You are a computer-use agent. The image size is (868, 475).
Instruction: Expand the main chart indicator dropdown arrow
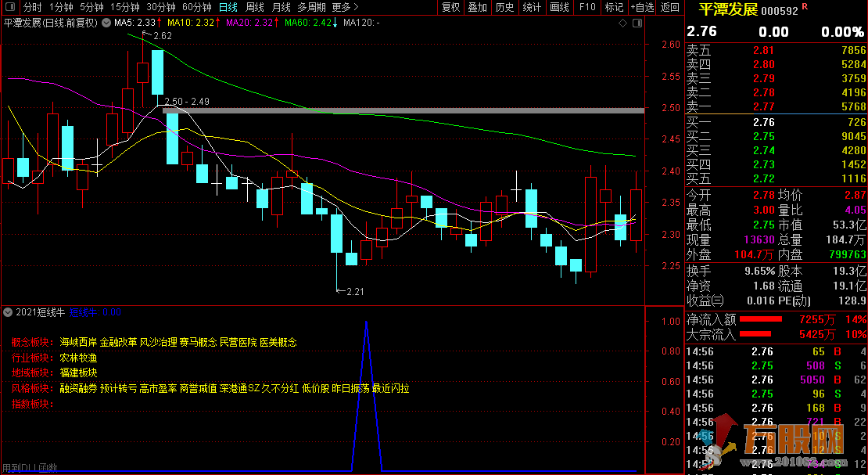[x=106, y=23]
